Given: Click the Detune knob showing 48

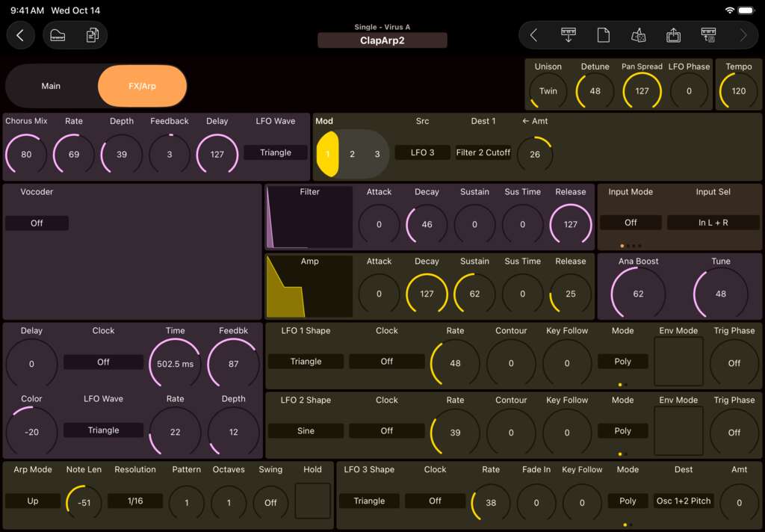Looking at the screenshot, I should [595, 91].
